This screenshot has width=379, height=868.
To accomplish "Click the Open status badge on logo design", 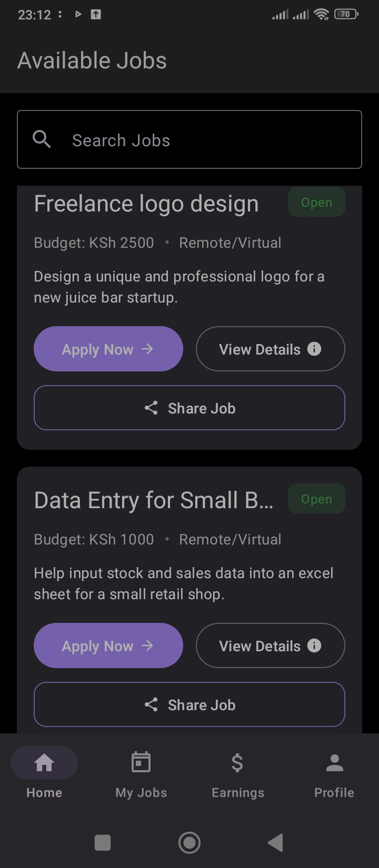I will click(x=316, y=203).
